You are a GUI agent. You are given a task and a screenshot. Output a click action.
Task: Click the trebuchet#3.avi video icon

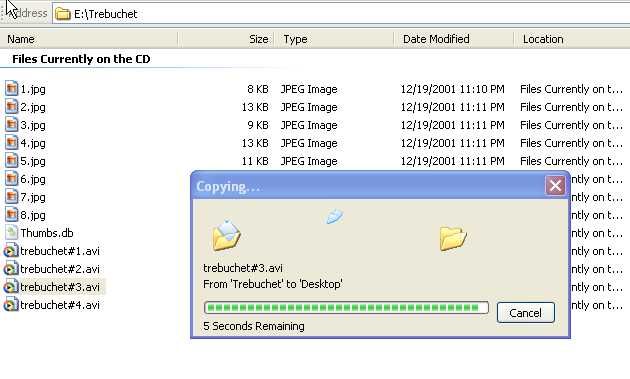pos(11,287)
